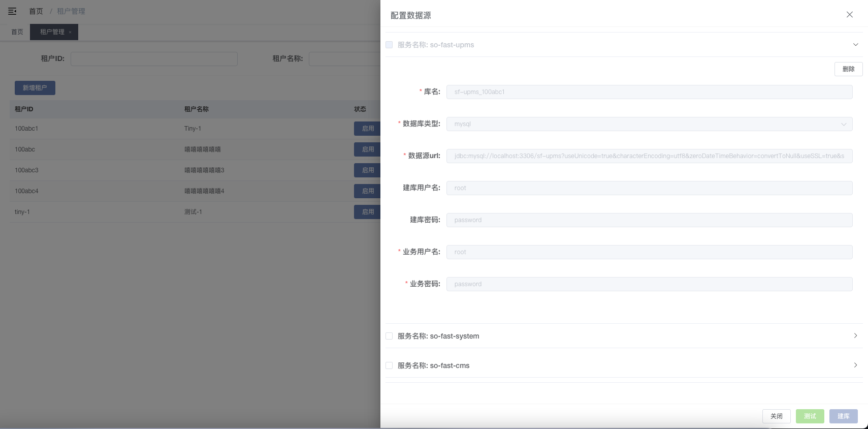The height and width of the screenshot is (429, 868).
Task: Tick the so-fast-upms service checkbox
Action: click(x=389, y=45)
